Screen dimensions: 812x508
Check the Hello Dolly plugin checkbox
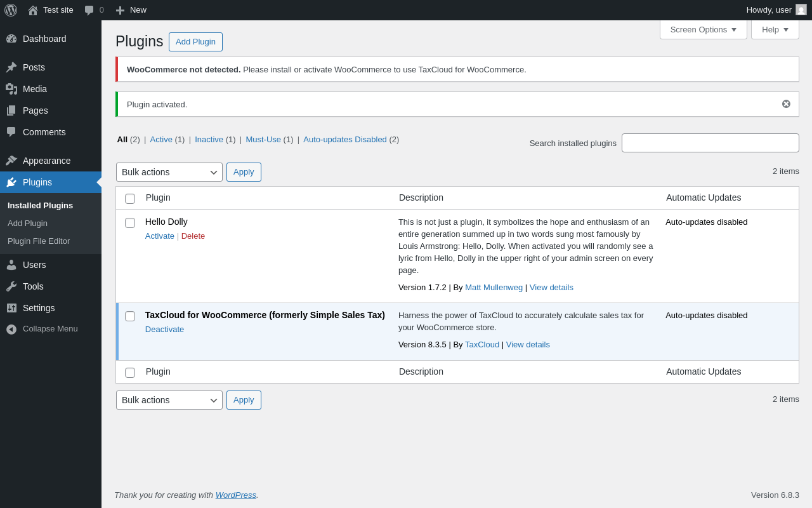[x=130, y=223]
